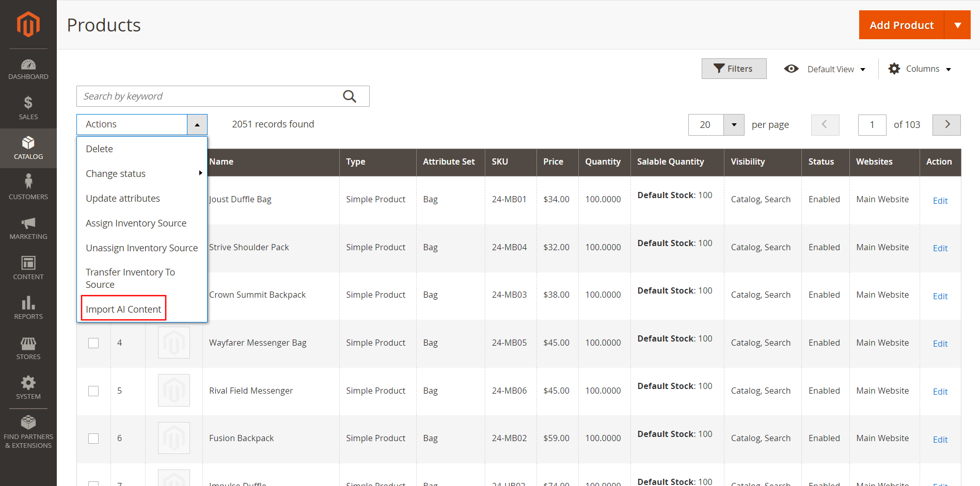The width and height of the screenshot is (980, 486).
Task: Select Update attributes in Actions menu
Action: point(123,199)
